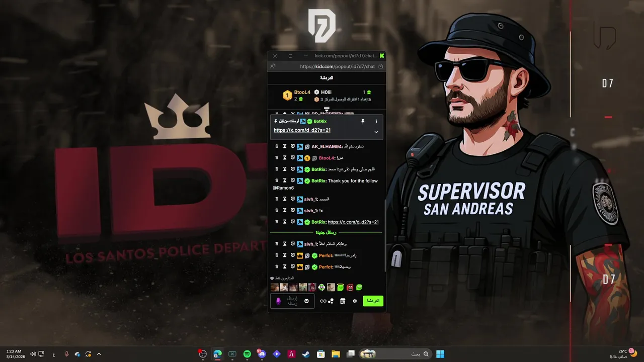This screenshot has width=644, height=362.
Task: Open File Explorer from the taskbar
Action: (x=335, y=354)
